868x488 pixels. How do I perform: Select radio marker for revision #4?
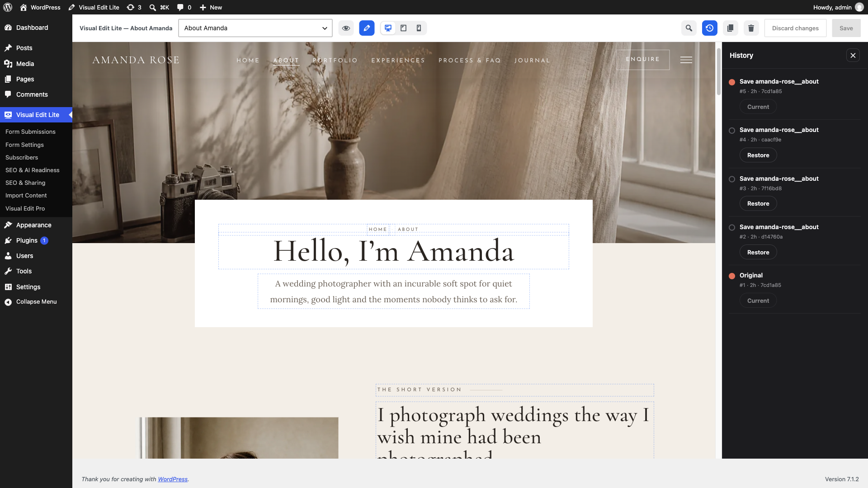click(x=732, y=131)
